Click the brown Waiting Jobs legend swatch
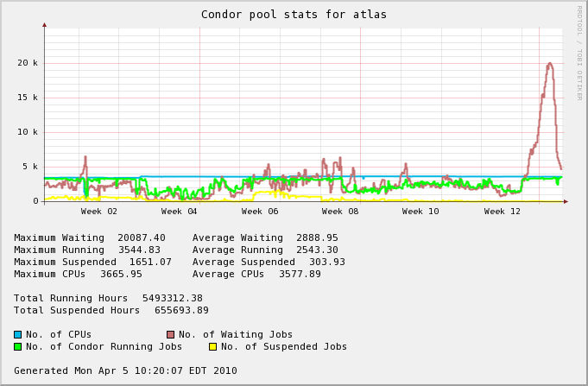 click(x=171, y=334)
